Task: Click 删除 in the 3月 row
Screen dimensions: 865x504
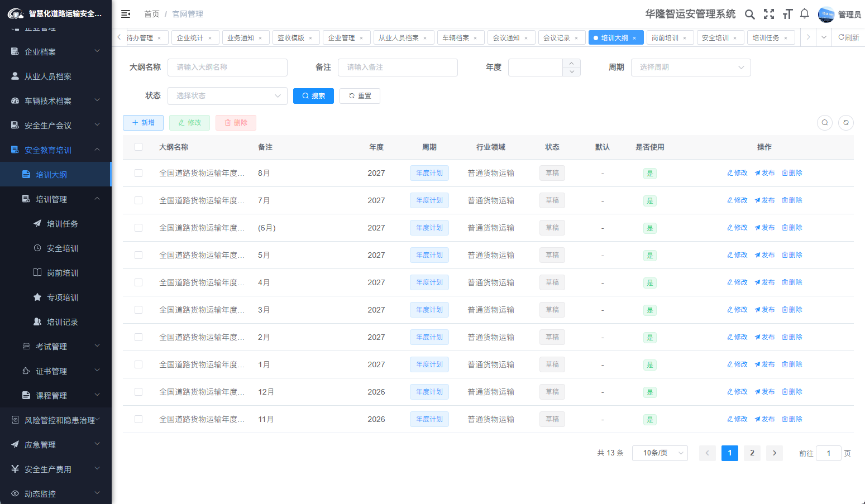Action: (792, 310)
